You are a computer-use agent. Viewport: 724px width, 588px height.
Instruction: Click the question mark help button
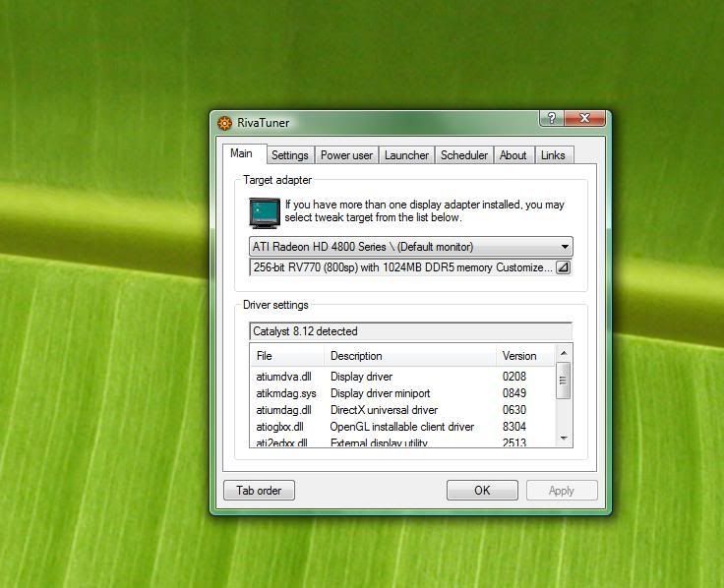coord(552,118)
